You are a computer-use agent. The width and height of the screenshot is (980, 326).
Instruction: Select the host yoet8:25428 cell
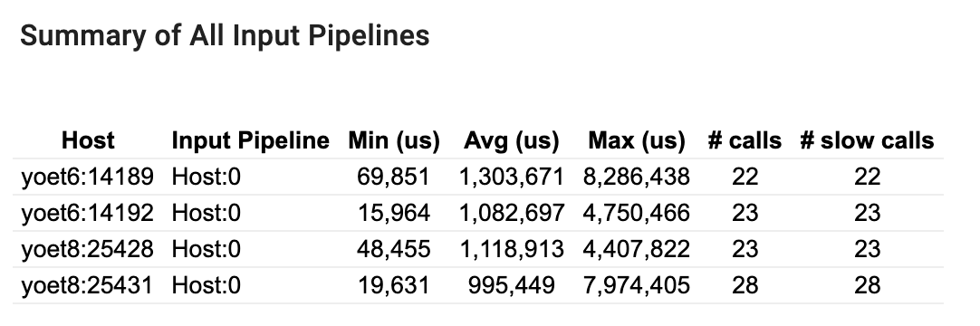pos(88,249)
